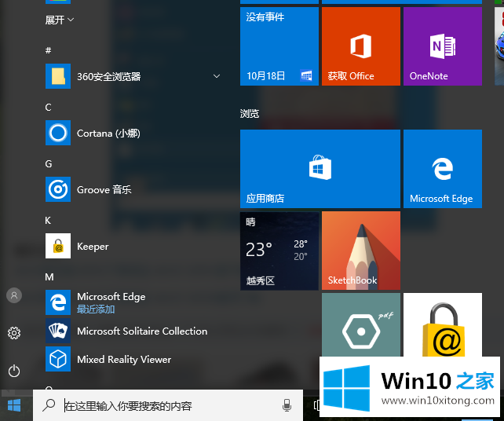This screenshot has width=504, height=421.
Task: Click the magnifier search icon
Action: tap(49, 405)
